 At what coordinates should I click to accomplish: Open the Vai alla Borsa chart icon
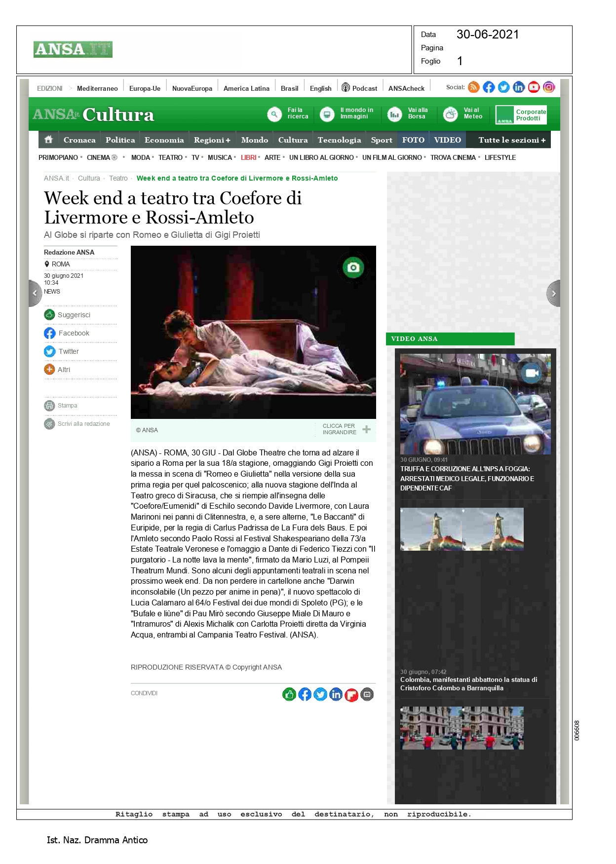tap(394, 114)
